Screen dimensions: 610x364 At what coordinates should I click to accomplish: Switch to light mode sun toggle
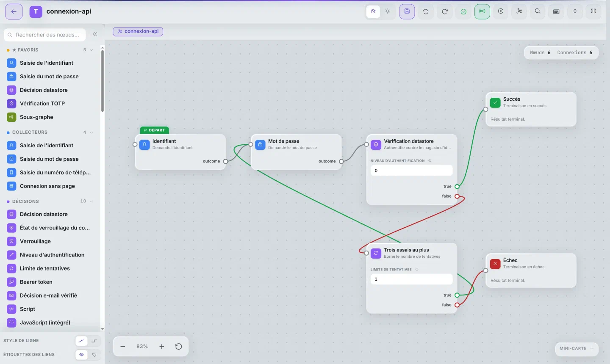point(388,11)
